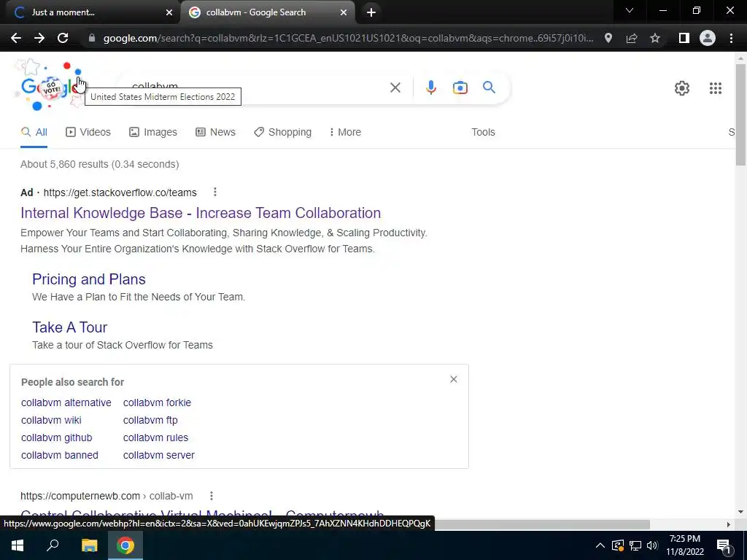Open Windows taskbar search
This screenshot has width=747, height=560.
click(53, 545)
